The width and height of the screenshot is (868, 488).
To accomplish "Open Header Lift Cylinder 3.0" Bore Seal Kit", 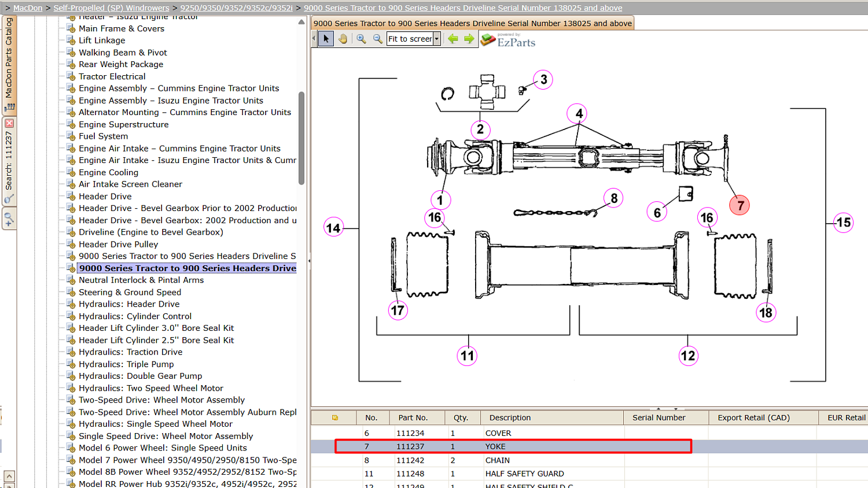I will [156, 328].
